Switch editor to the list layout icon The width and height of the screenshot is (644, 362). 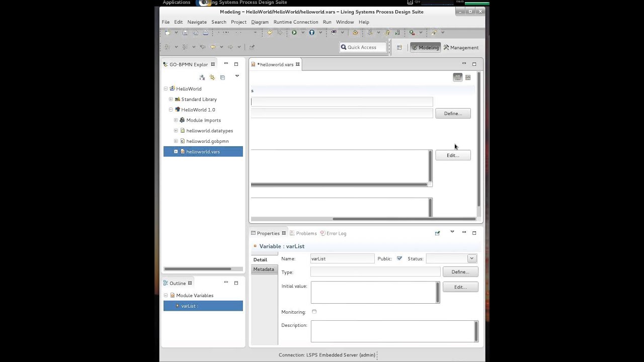coord(468,77)
